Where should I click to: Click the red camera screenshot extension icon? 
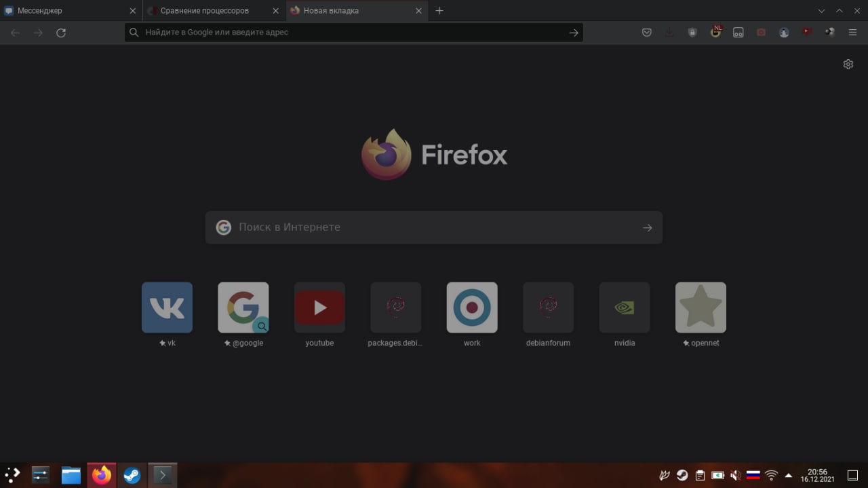point(761,32)
